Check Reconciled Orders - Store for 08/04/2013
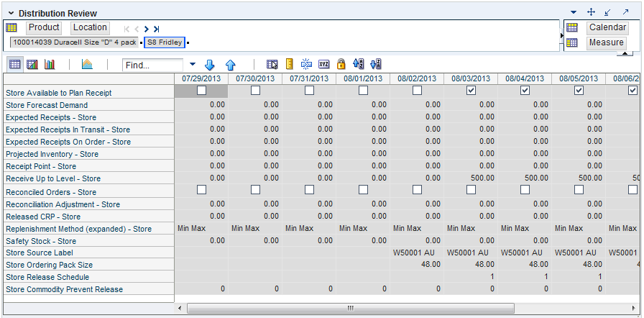The width and height of the screenshot is (644, 318). point(525,190)
